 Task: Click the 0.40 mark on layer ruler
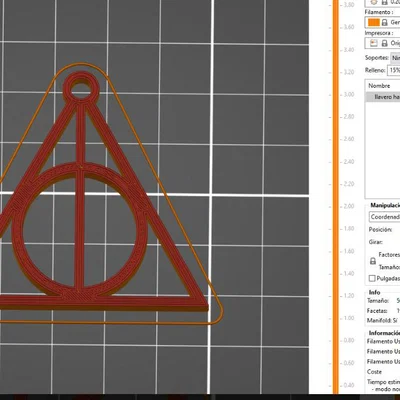(x=348, y=385)
